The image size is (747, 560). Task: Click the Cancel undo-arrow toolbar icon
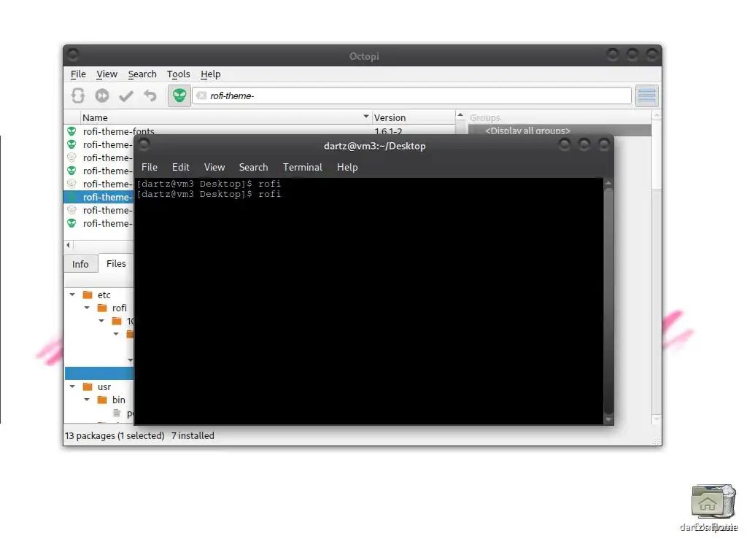tap(150, 96)
